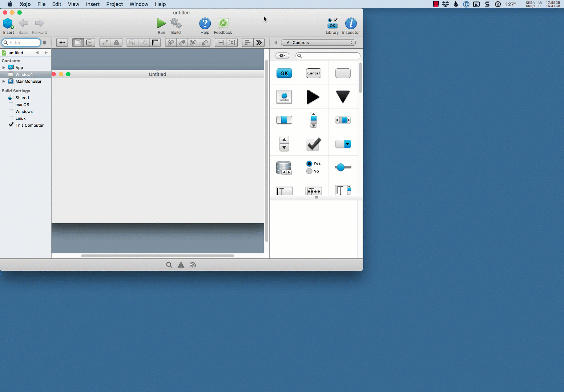Pick the down-pointing triangle control
The width and height of the screenshot is (564, 392).
pos(343,97)
